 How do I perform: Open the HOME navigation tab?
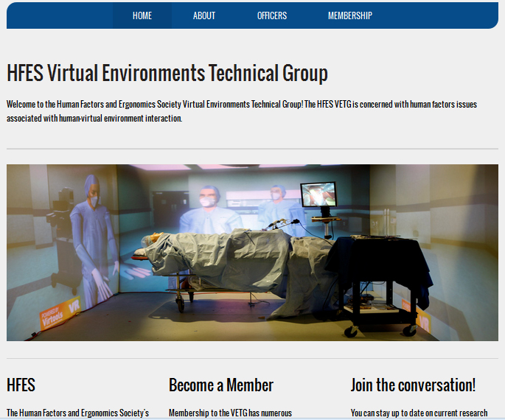142,15
